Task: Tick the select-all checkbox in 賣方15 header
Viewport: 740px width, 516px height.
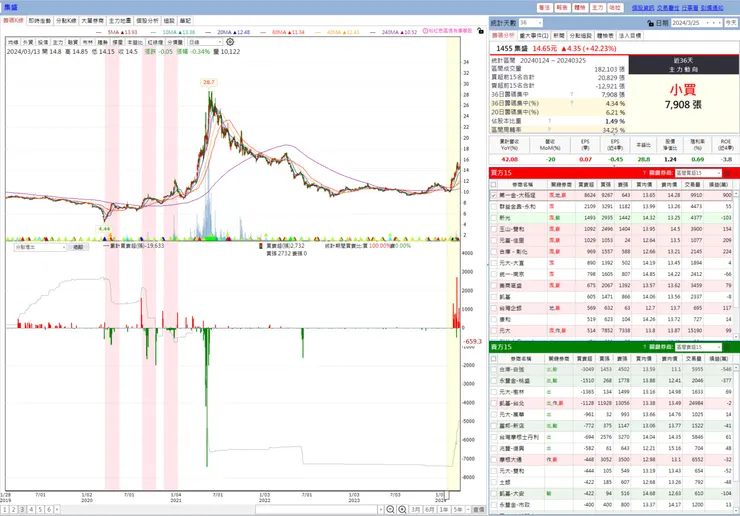Action: (494, 359)
